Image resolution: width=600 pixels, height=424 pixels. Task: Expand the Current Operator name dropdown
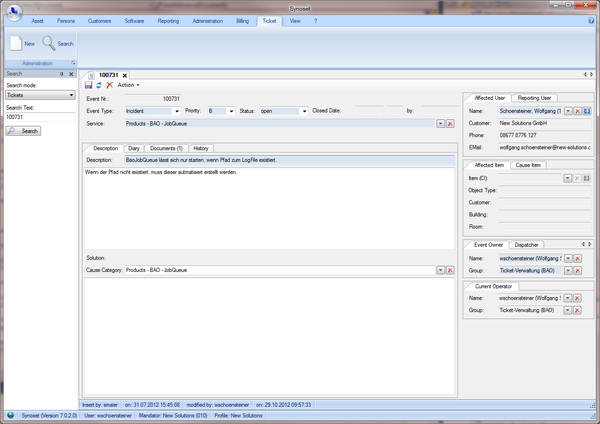(568, 298)
